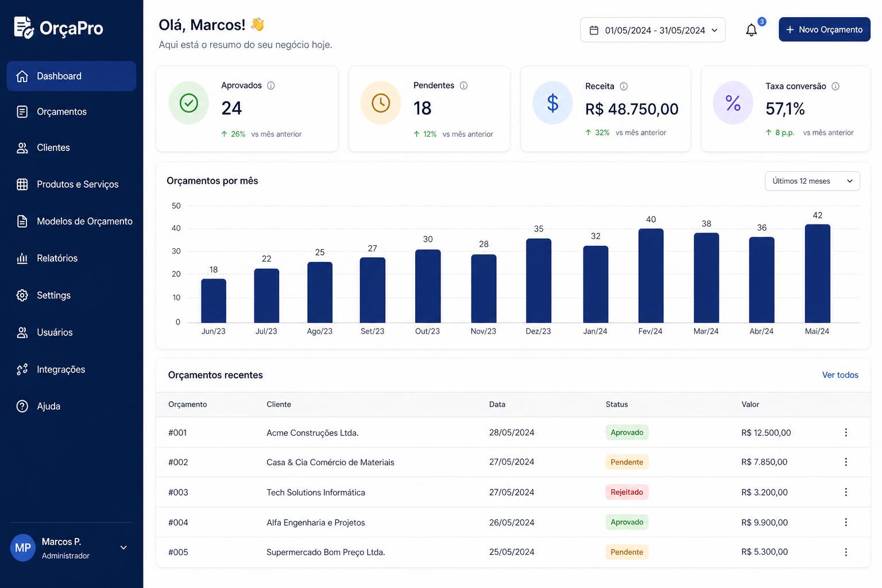
Task: Open row actions menu for #004
Action: pyautogui.click(x=846, y=522)
